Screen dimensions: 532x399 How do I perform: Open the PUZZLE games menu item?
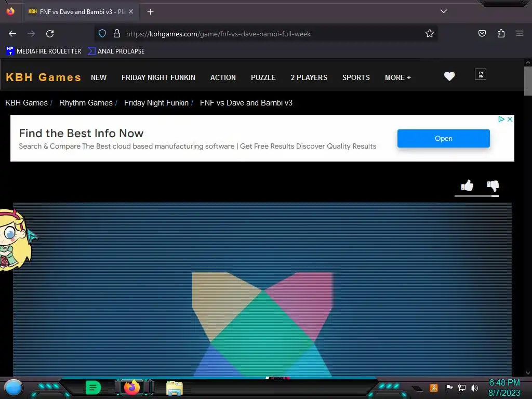coord(263,77)
